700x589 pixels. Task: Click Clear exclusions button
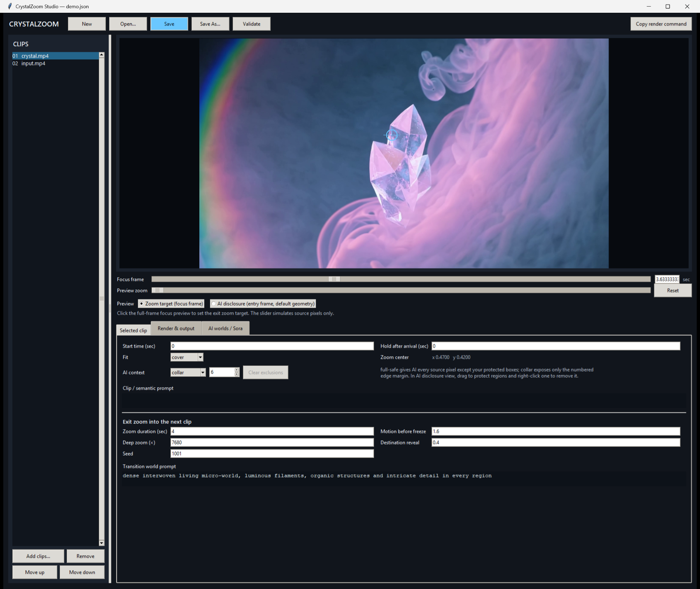(266, 372)
